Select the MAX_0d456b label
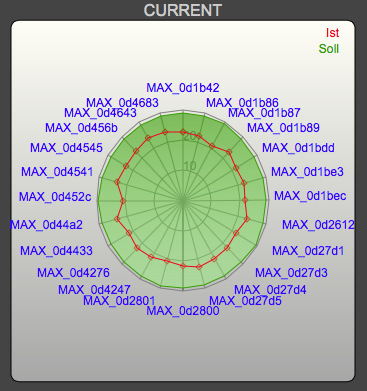The image size is (367, 391). click(81, 128)
